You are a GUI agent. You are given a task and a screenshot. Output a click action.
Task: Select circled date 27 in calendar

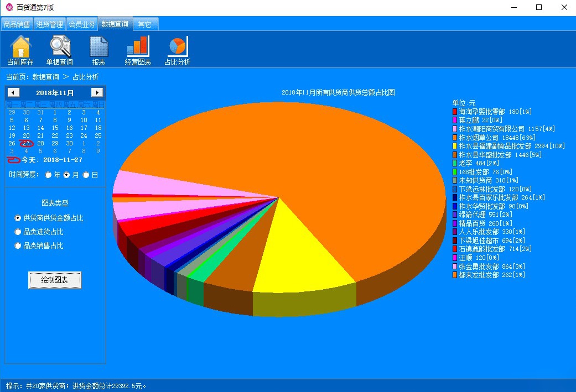[x=26, y=143]
